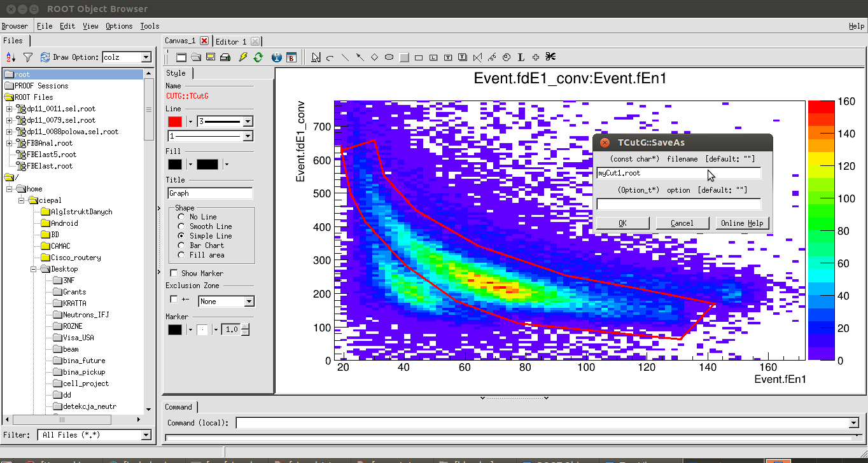Select the Curly Arc tool
Viewport: 868px width, 463px height.
[x=507, y=57]
